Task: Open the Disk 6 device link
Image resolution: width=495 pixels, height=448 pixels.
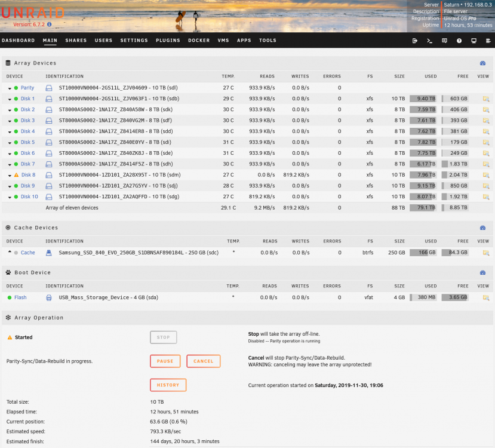Action: (28, 153)
